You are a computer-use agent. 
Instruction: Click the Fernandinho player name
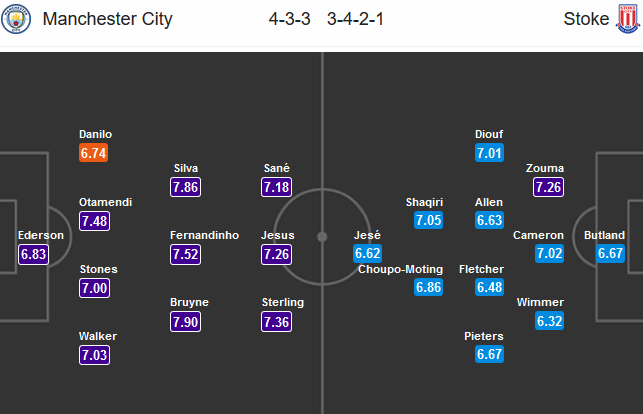point(204,235)
